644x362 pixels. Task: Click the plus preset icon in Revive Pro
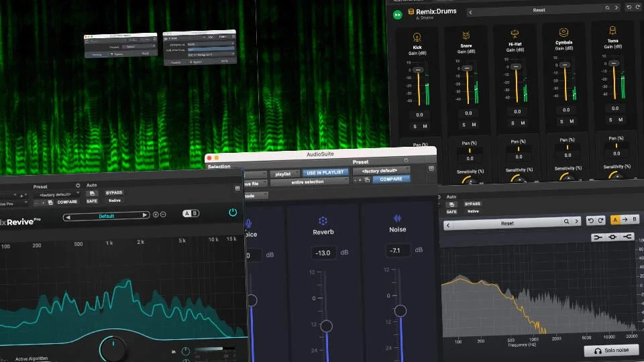156,215
